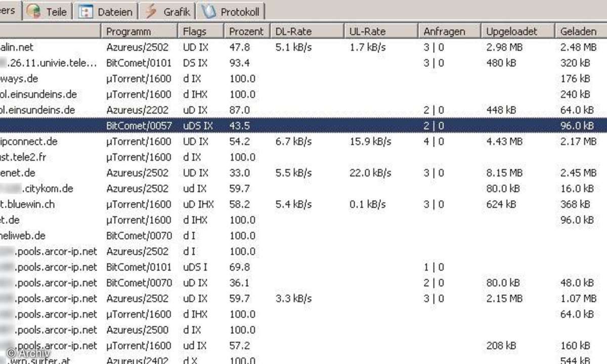607x364 pixels.
Task: Switch to the Grafik tab
Action: 167,11
